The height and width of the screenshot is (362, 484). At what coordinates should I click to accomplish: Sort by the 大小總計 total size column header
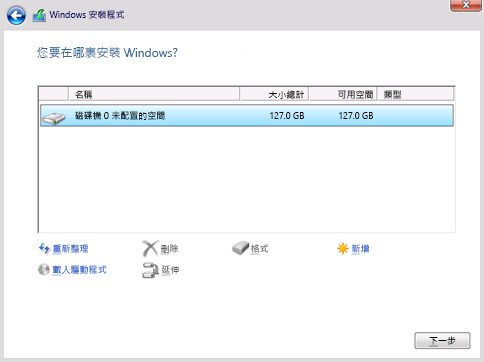point(274,94)
